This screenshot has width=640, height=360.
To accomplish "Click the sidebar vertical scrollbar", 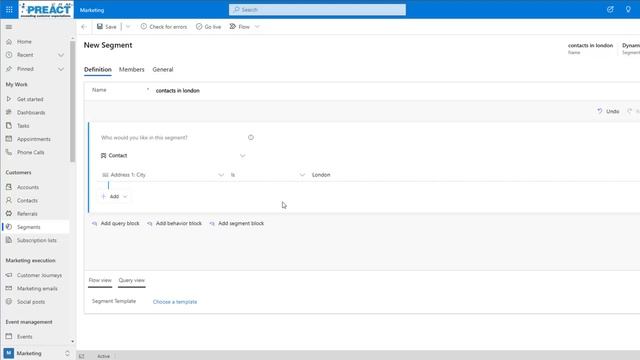I will [x=72, y=102].
